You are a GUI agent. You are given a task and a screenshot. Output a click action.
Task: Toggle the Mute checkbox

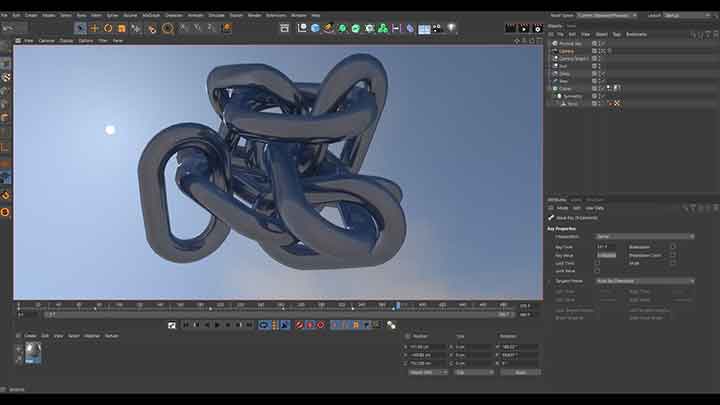point(673,264)
